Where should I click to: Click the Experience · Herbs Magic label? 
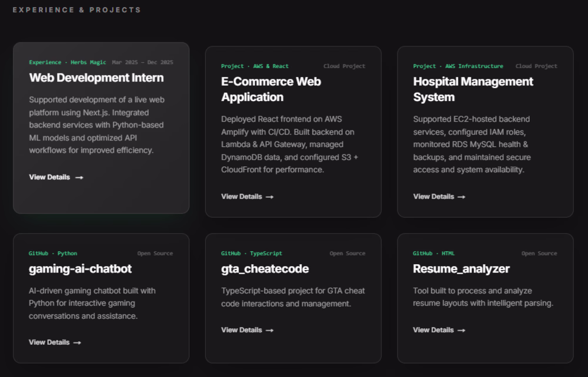coord(68,62)
